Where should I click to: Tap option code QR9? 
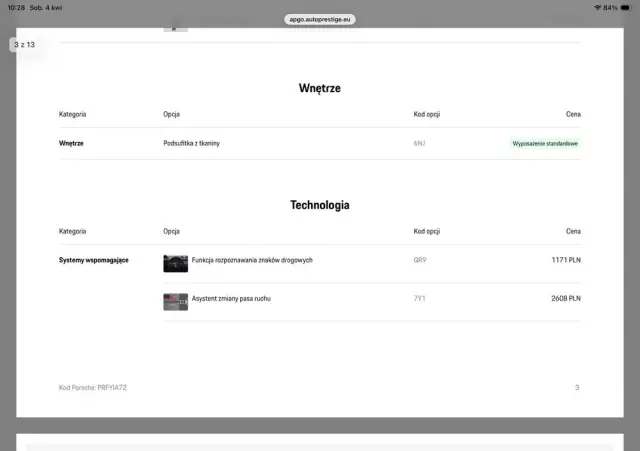pyautogui.click(x=420, y=260)
